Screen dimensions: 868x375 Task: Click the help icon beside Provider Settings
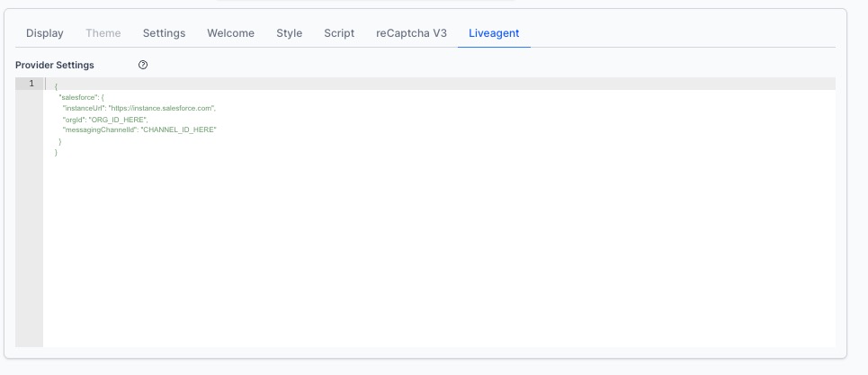point(143,65)
